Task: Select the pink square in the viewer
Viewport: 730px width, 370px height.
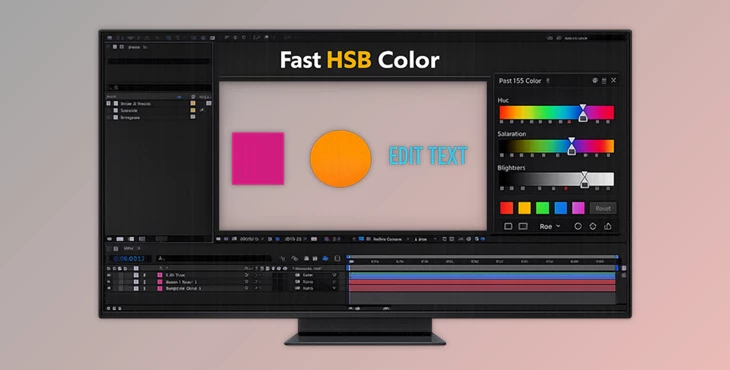Action: tap(258, 159)
